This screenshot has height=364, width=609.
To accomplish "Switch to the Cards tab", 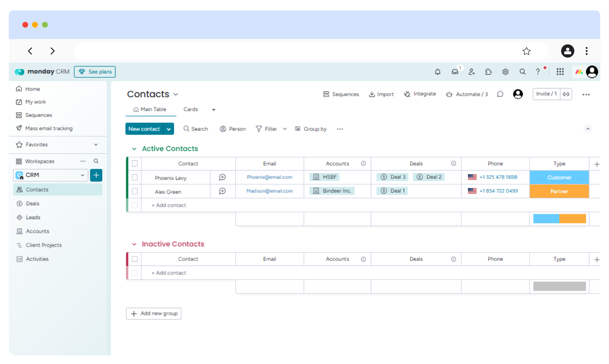I will 190,109.
